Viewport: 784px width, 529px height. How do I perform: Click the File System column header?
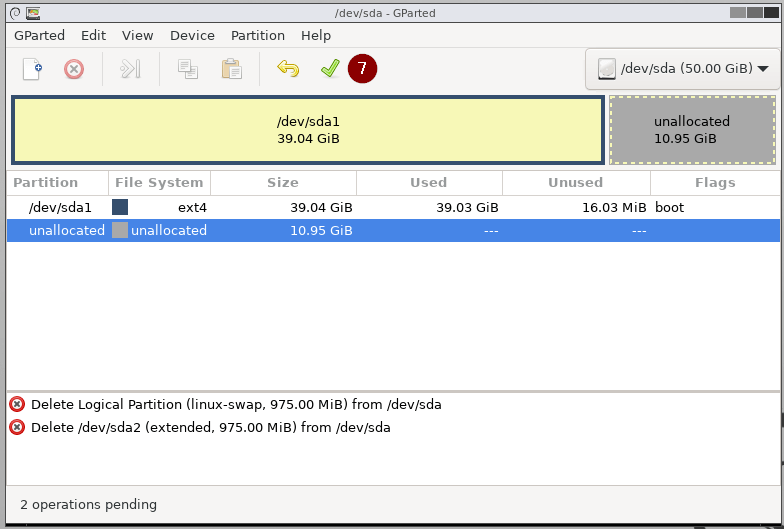point(160,182)
